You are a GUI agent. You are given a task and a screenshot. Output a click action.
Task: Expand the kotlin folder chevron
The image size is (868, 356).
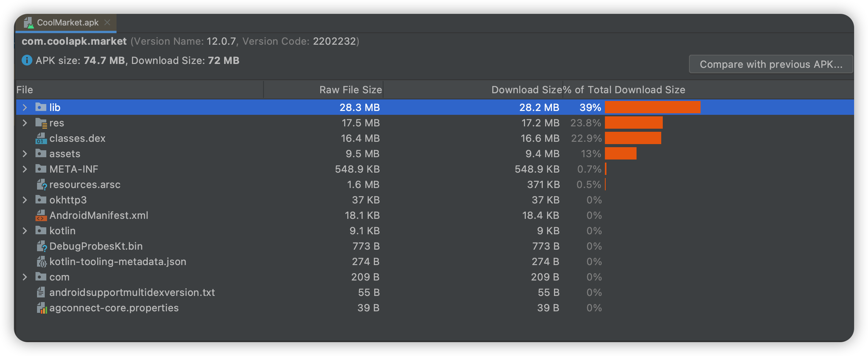(x=25, y=231)
